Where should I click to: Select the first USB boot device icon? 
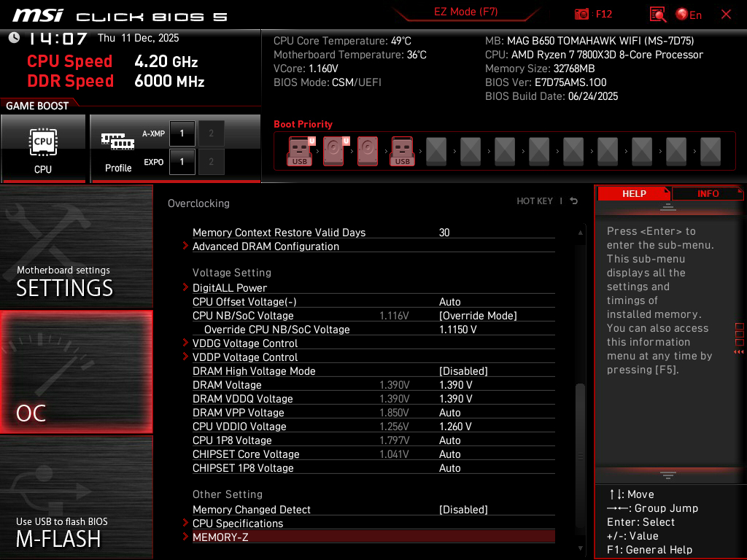(300, 151)
